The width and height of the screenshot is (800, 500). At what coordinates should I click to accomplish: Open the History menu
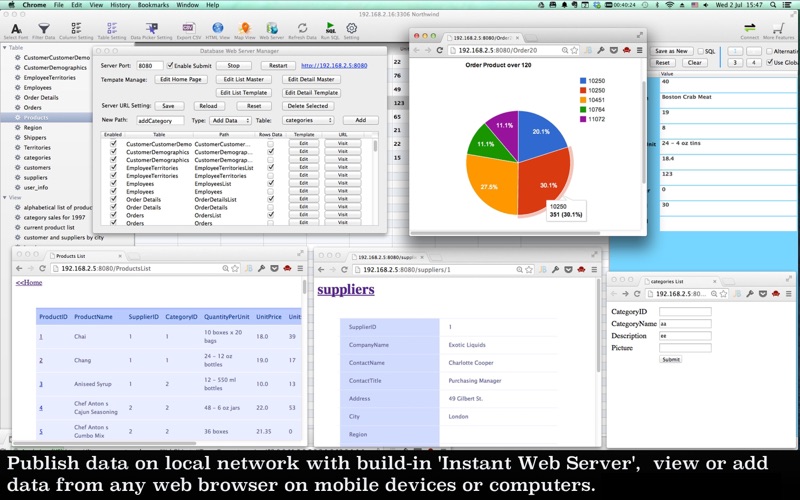120,5
